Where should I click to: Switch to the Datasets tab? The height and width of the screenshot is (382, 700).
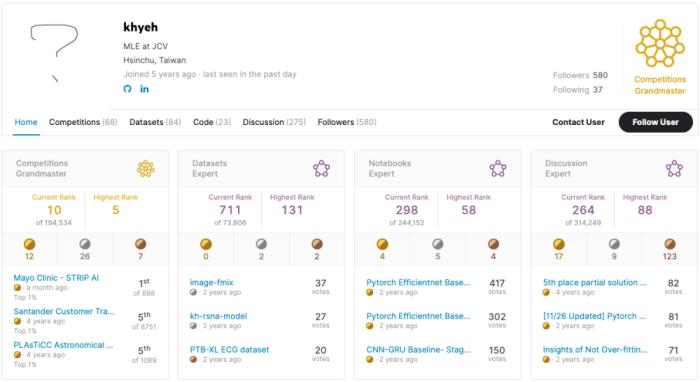click(x=155, y=122)
